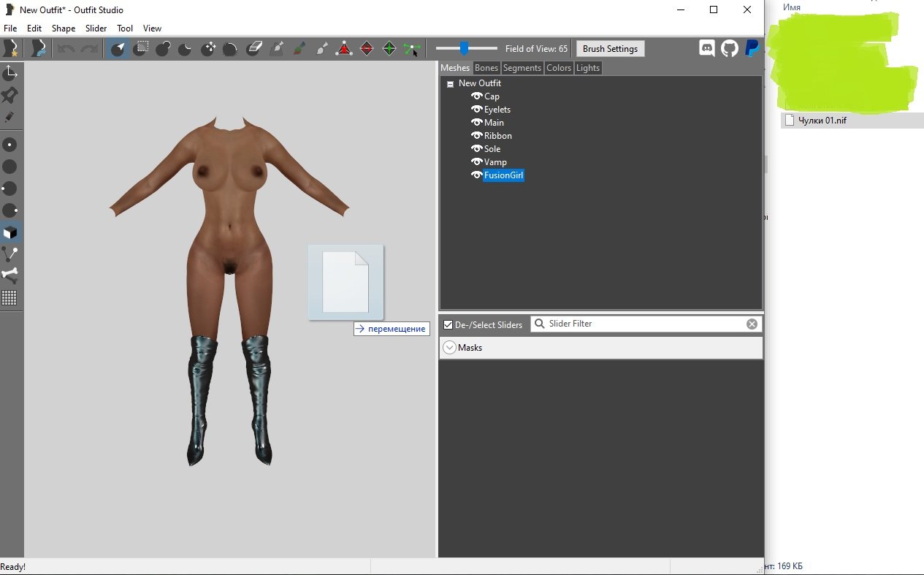Toggle the wireframe grid icon
This screenshot has height=575, width=924.
9,297
